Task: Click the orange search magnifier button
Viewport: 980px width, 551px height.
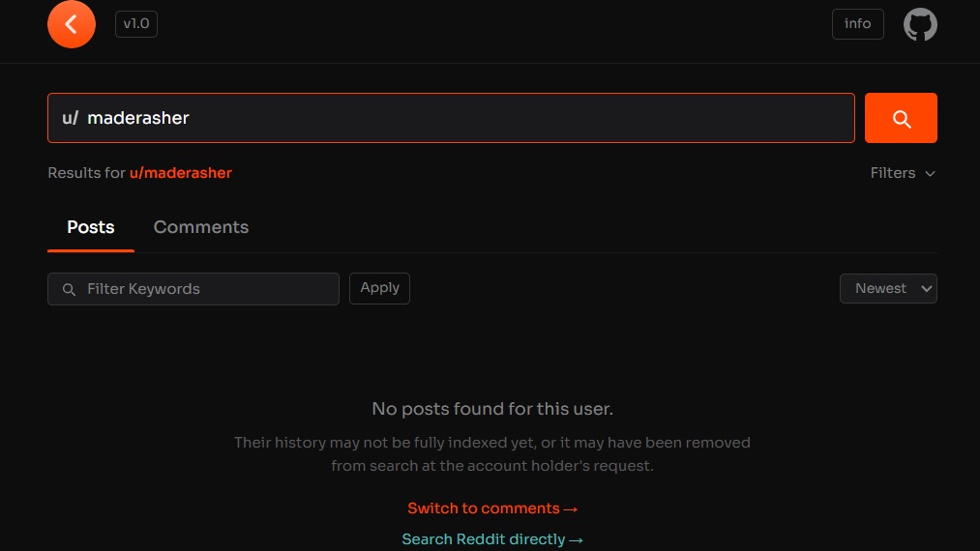Action: click(x=901, y=118)
